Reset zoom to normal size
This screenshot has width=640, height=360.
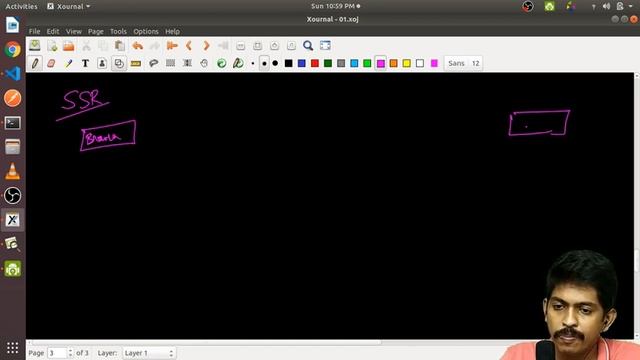coord(291,46)
